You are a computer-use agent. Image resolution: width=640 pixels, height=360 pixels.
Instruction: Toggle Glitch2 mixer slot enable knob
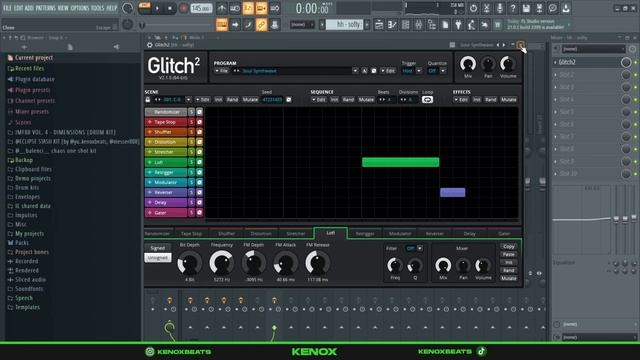[626, 62]
